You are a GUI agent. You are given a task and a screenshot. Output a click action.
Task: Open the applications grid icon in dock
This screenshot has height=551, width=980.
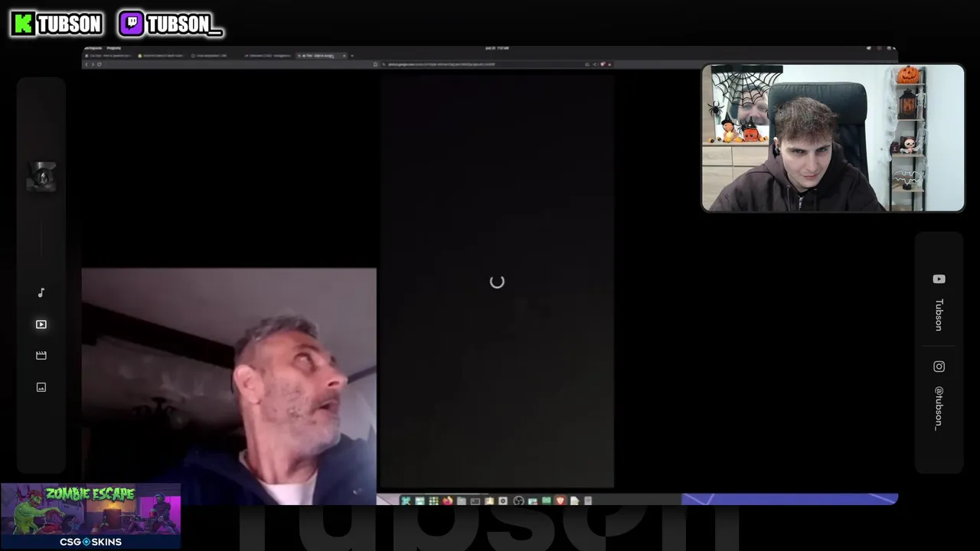point(433,500)
